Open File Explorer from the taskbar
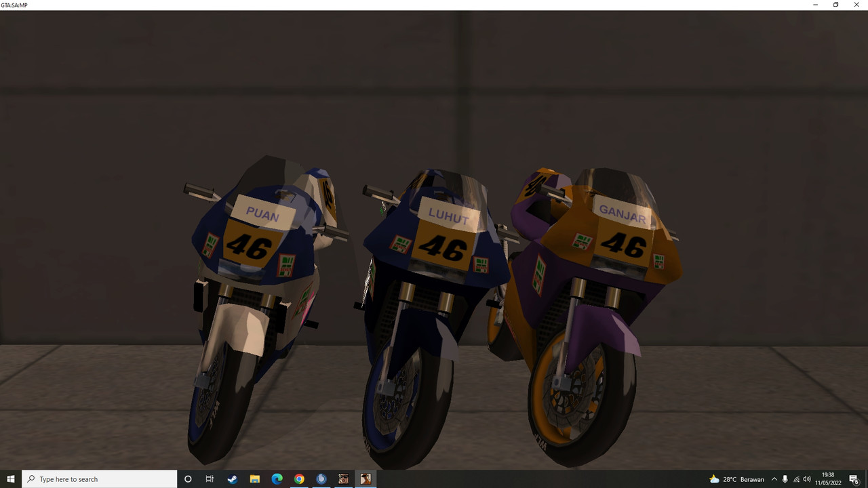Viewport: 868px width, 488px height. pyautogui.click(x=254, y=479)
